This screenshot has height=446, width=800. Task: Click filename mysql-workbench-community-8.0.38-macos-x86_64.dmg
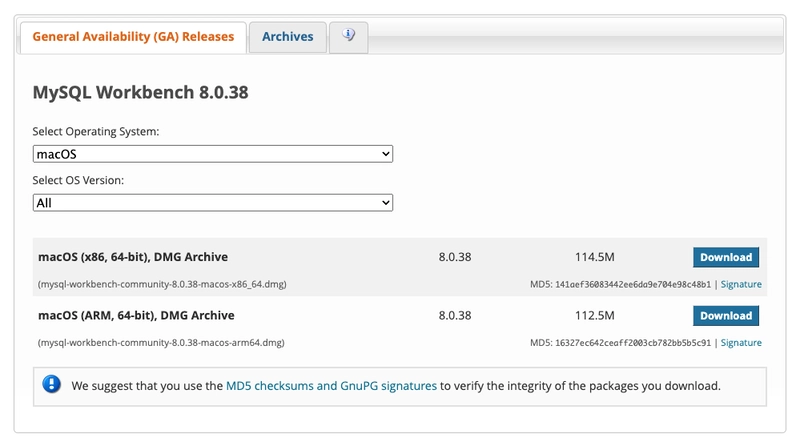coord(162,284)
